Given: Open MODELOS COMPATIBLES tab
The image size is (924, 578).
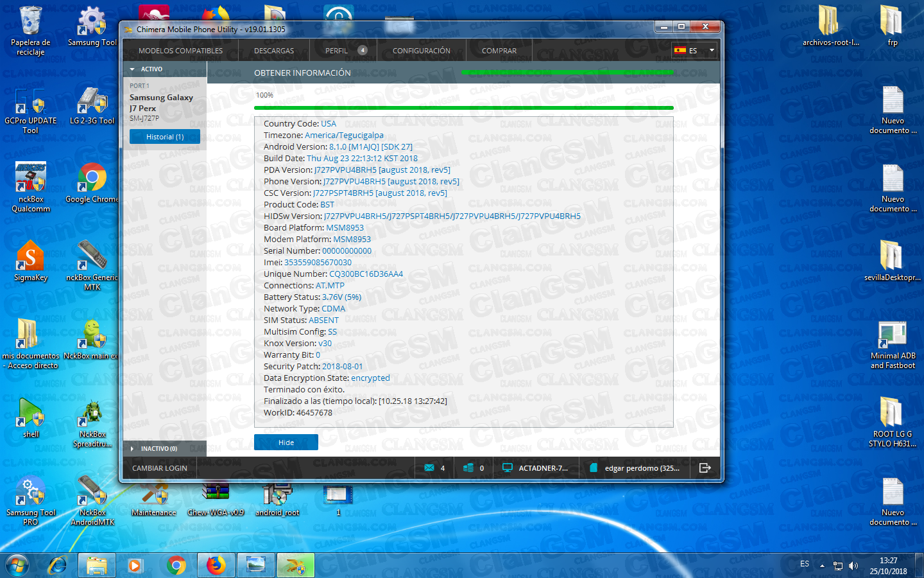Looking at the screenshot, I should (x=180, y=51).
